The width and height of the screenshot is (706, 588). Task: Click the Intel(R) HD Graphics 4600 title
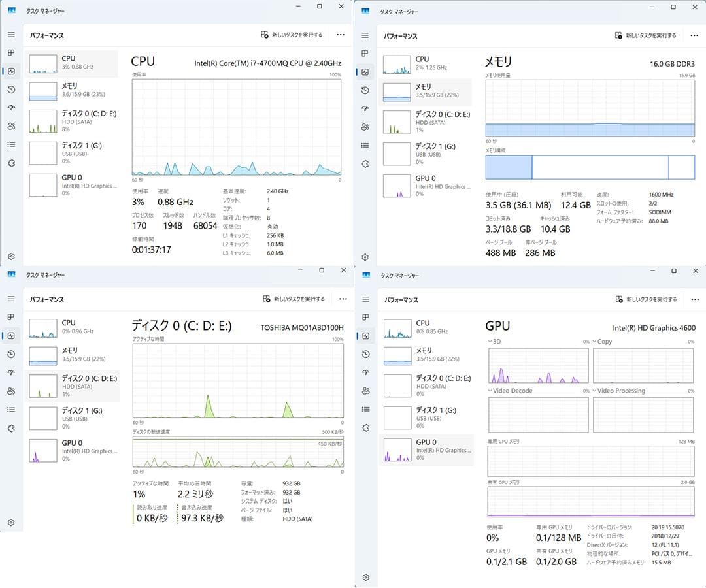coord(654,328)
